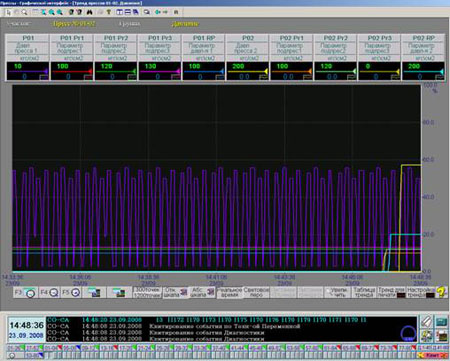Click the clock display showing 14:48:36
The width and height of the screenshot is (450, 361).
tap(26, 325)
